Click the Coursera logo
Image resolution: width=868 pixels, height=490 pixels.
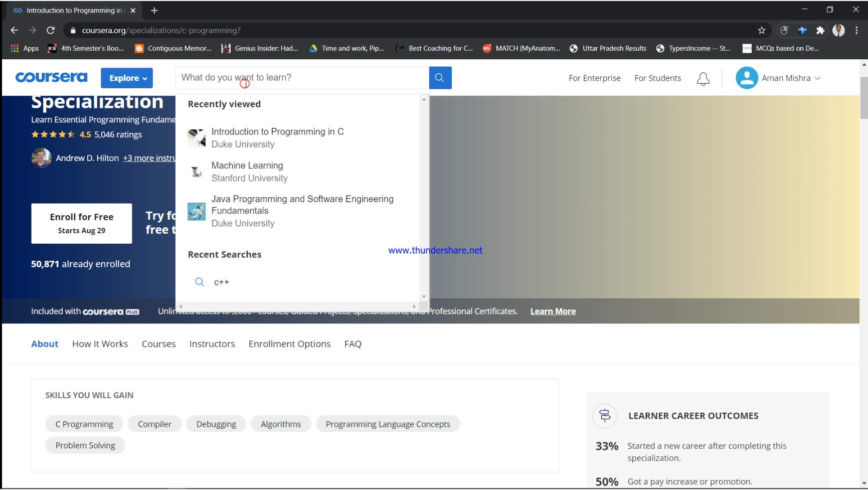(x=51, y=78)
